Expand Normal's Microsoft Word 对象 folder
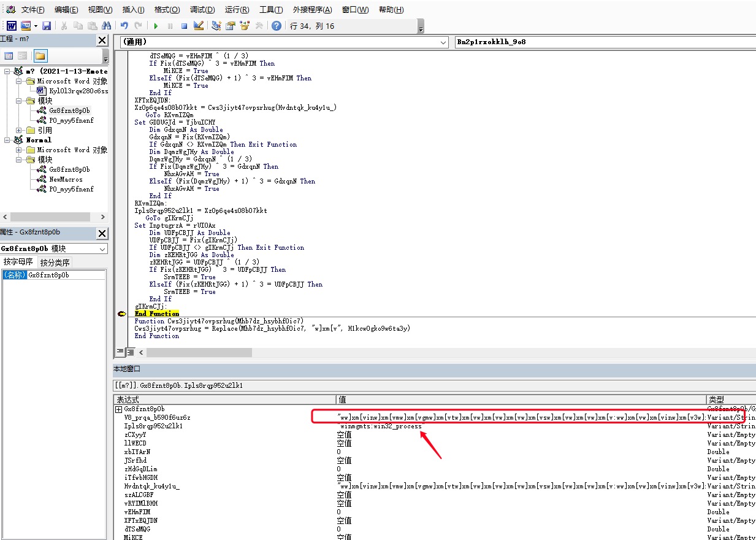Screen dimensions: 756x540 tap(18, 150)
